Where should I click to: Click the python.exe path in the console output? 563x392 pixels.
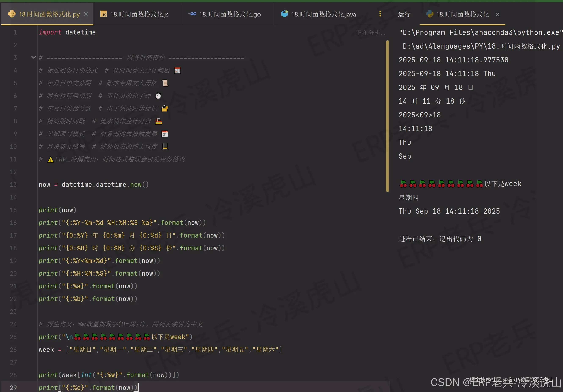480,32
